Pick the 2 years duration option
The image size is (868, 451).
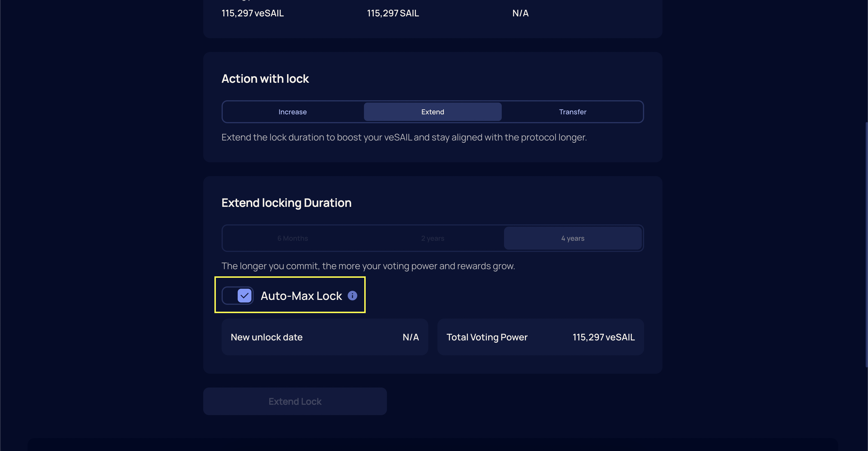(432, 238)
